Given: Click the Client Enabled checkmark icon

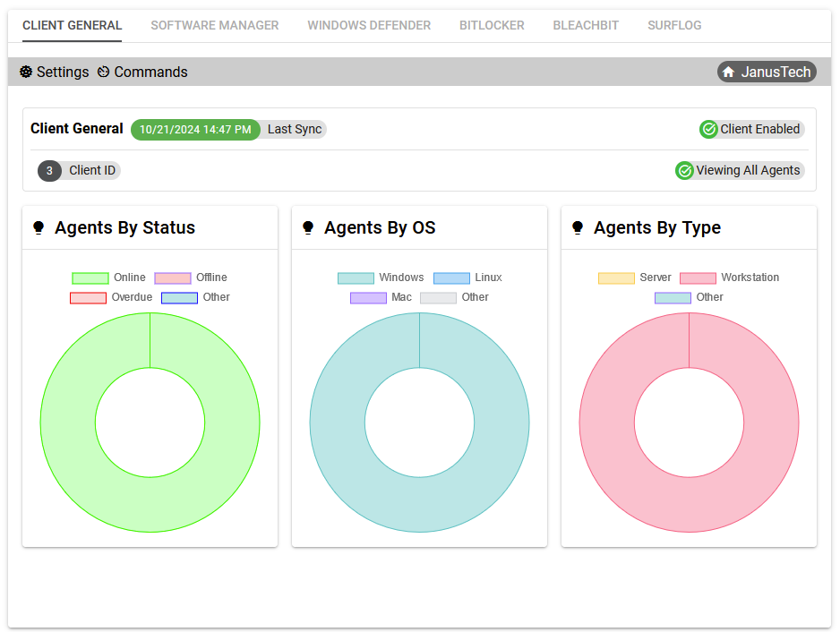Looking at the screenshot, I should 708,129.
